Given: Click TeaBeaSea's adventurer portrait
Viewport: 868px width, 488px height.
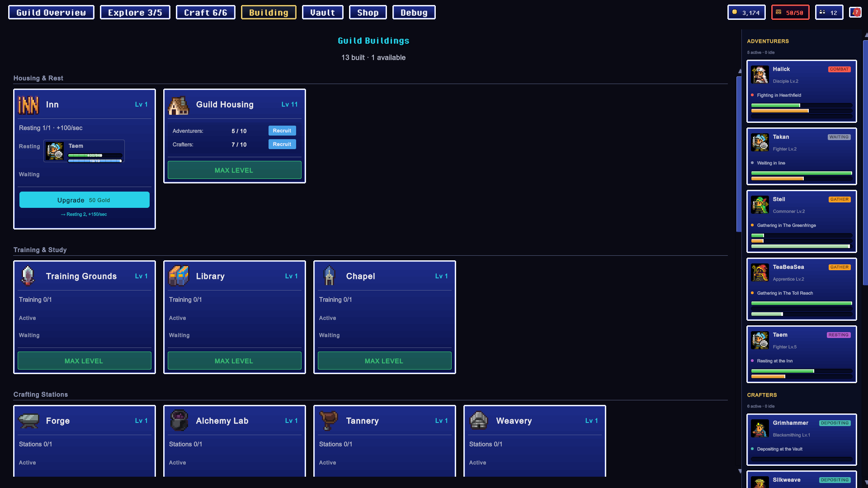Looking at the screenshot, I should click(760, 272).
